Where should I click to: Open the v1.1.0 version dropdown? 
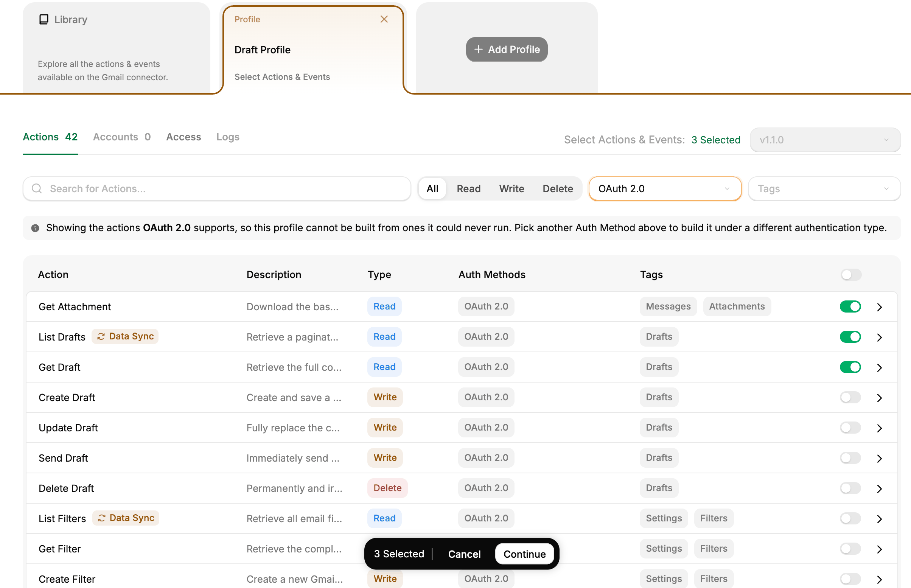click(x=825, y=140)
